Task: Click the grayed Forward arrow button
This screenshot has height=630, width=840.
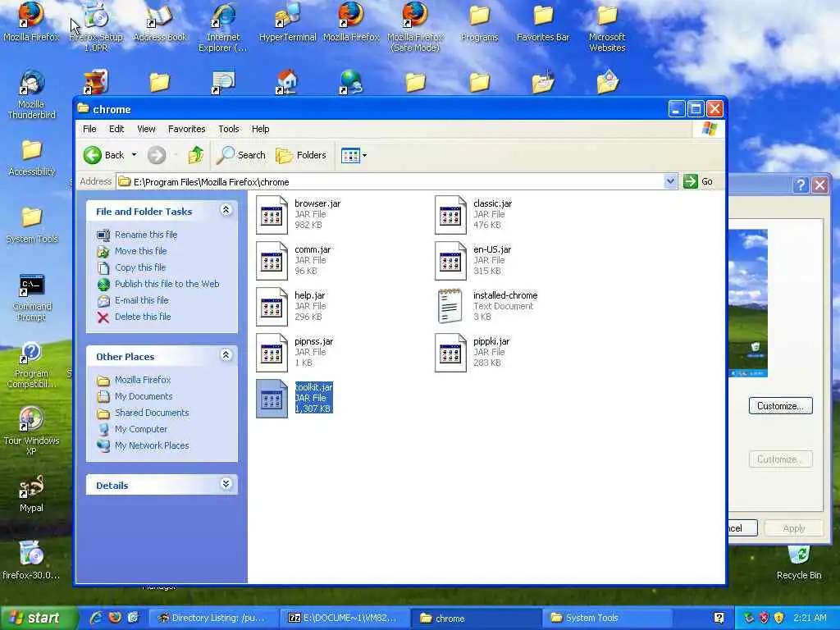Action: tap(157, 155)
